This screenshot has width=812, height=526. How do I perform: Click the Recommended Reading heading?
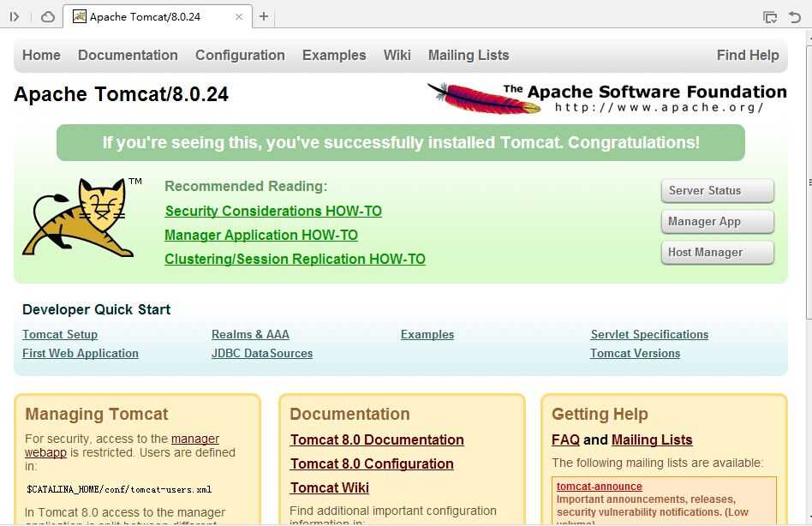pos(246,187)
